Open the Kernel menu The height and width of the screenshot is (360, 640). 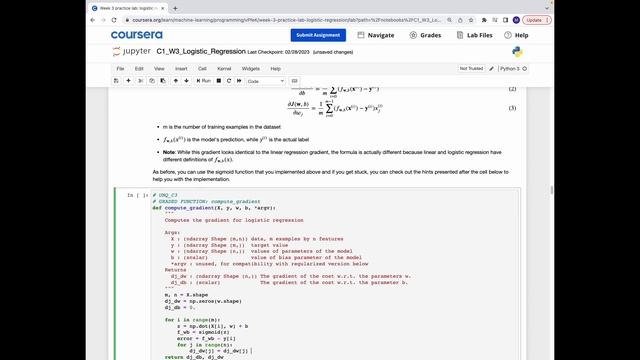(224, 69)
